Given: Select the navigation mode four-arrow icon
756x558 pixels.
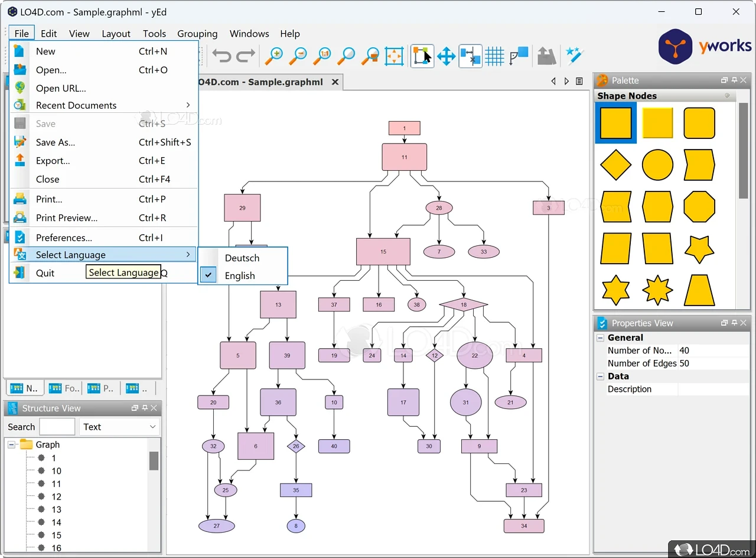Looking at the screenshot, I should point(446,56).
